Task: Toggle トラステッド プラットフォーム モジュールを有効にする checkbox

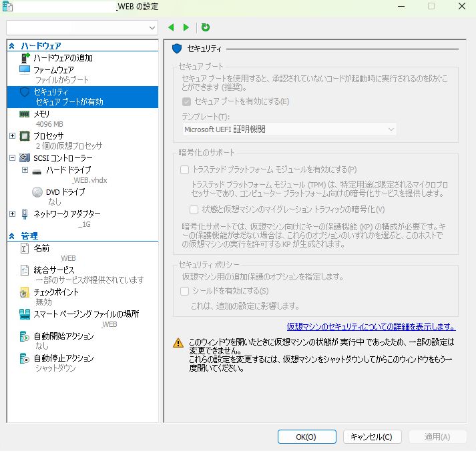Action: pyautogui.click(x=184, y=169)
